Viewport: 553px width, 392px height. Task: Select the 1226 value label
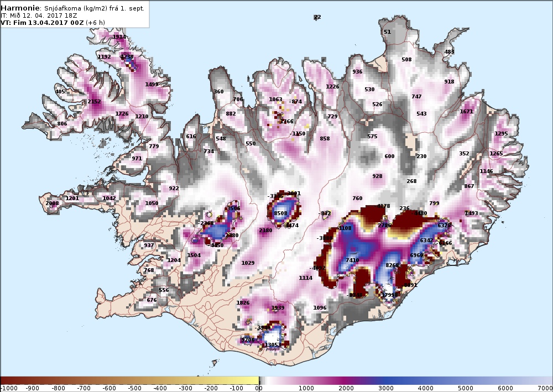coord(332,86)
